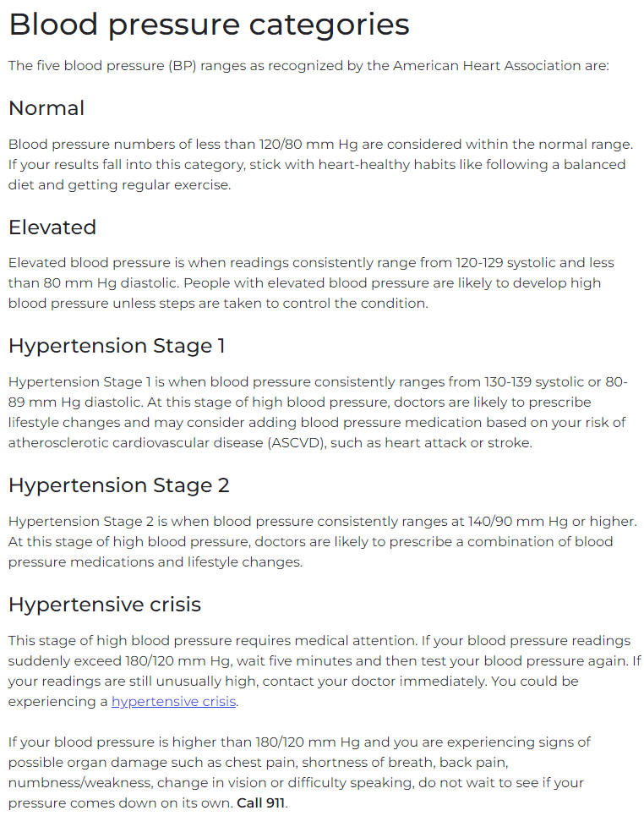Click the Hypertensive crisis heading
The image size is (644, 816).
(105, 605)
